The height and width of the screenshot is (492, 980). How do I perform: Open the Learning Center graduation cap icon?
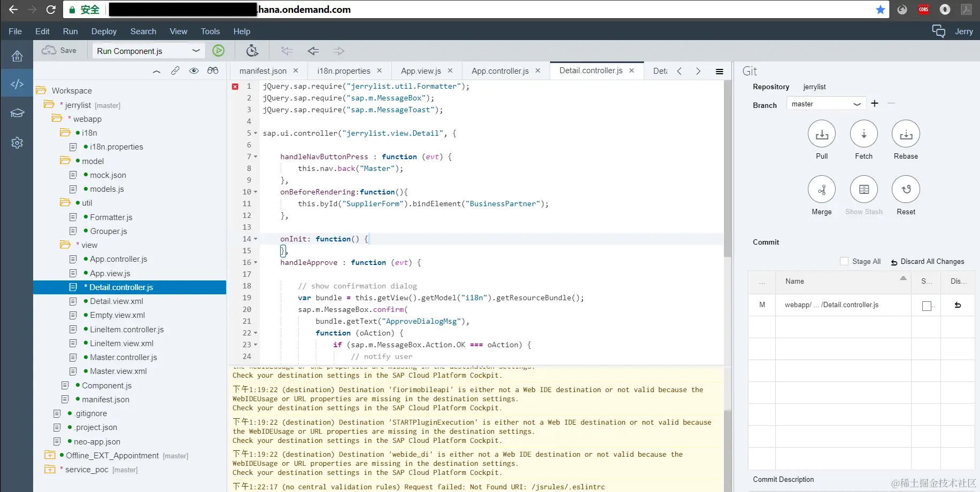(x=17, y=113)
